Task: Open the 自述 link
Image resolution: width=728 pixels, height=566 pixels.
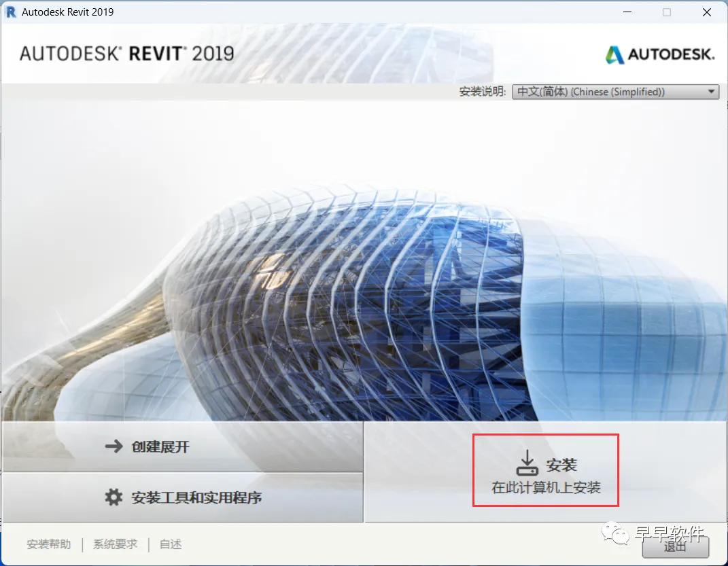Action: [x=171, y=544]
